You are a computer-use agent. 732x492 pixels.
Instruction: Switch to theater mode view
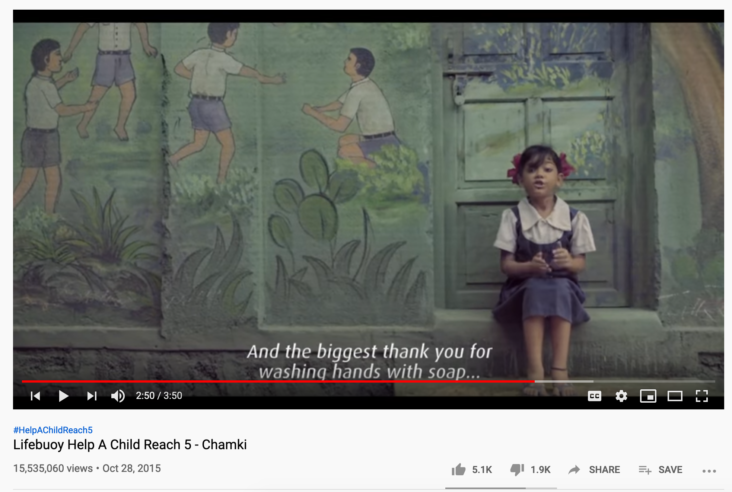(675, 396)
